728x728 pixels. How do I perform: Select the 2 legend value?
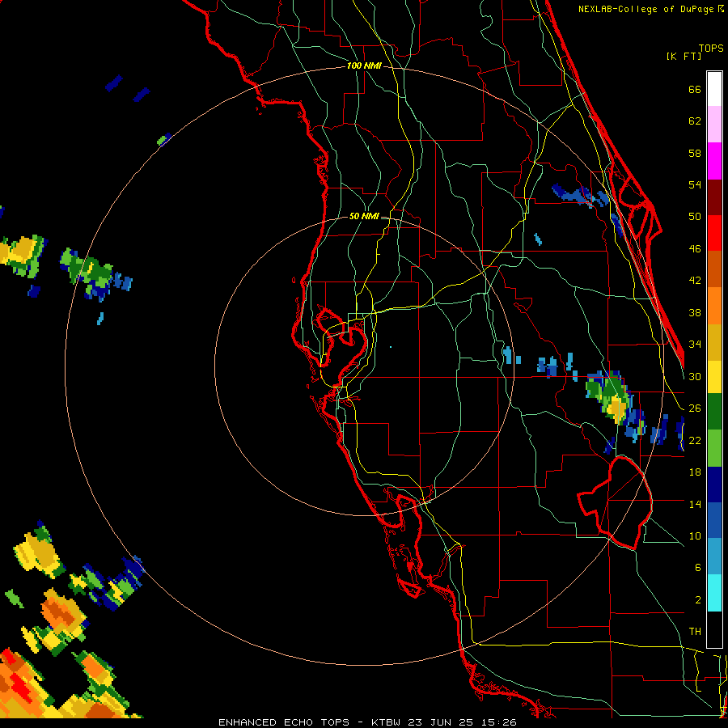(698, 600)
